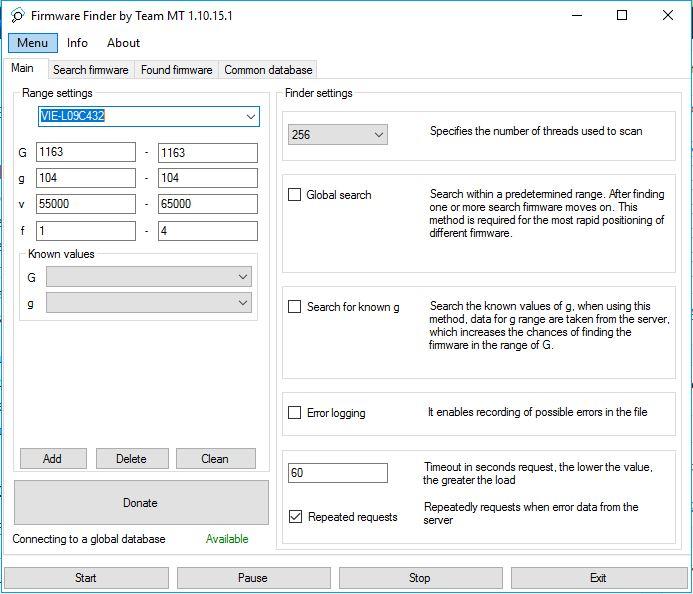This screenshot has height=594, width=693.
Task: Open the About menu
Action: pyautogui.click(x=123, y=43)
